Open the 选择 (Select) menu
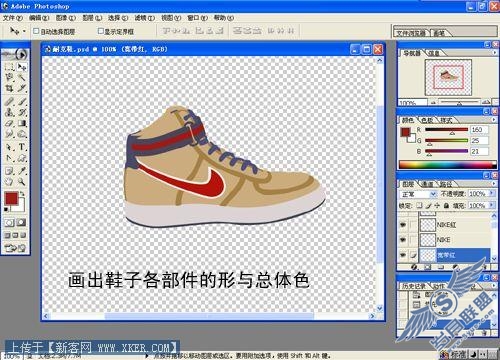The image size is (500, 360). (118, 18)
